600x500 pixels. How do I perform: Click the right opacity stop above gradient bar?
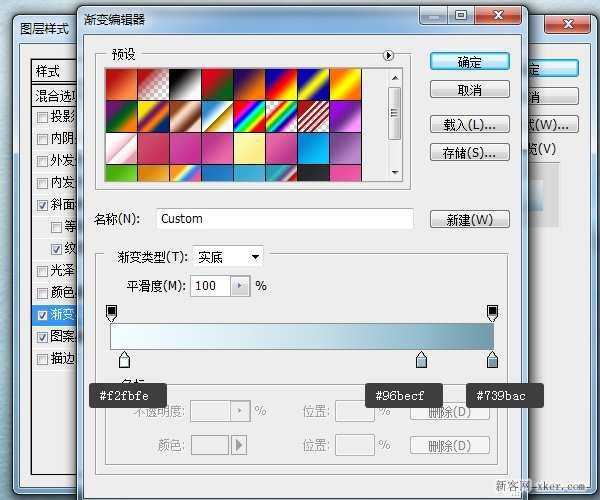click(492, 313)
